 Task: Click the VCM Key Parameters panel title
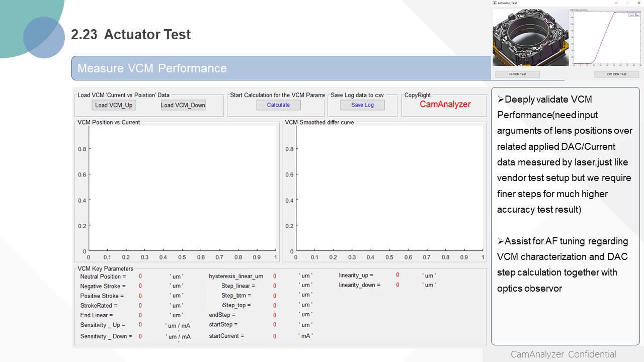106,268
